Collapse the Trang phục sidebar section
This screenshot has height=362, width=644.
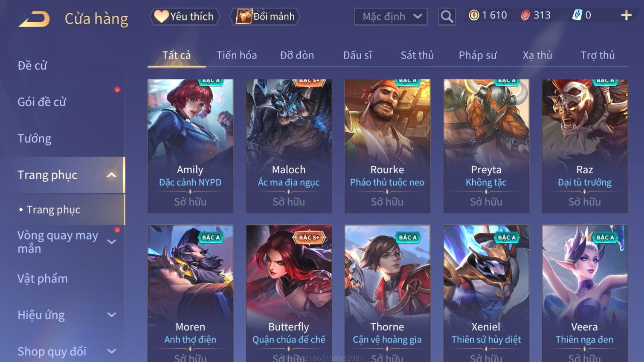click(x=112, y=175)
